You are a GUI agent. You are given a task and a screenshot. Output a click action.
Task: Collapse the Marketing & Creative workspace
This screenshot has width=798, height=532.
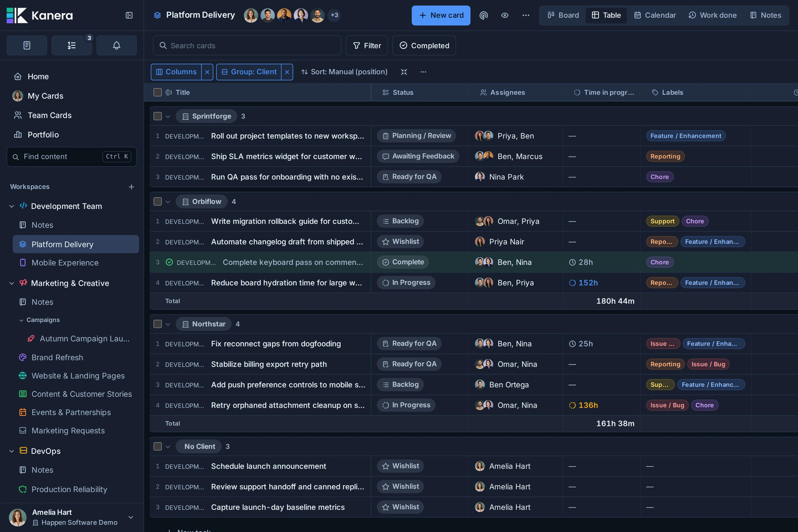tap(12, 283)
